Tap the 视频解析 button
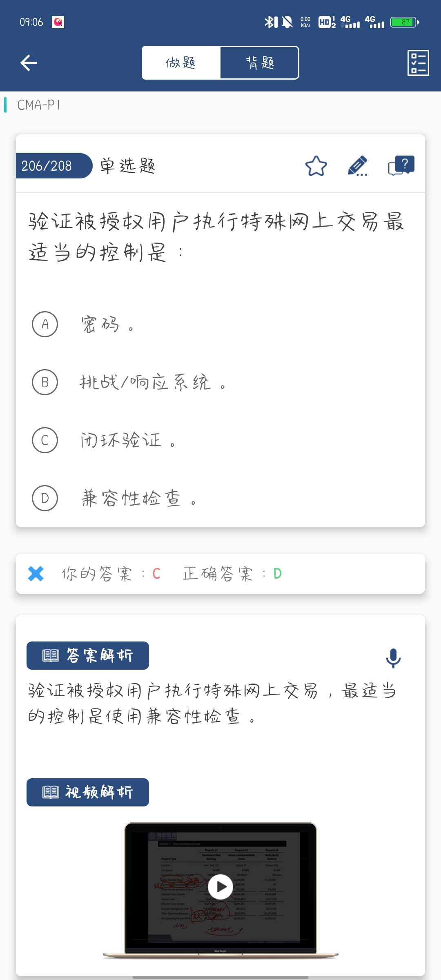Viewport: 441px width, 980px height. 88,792
